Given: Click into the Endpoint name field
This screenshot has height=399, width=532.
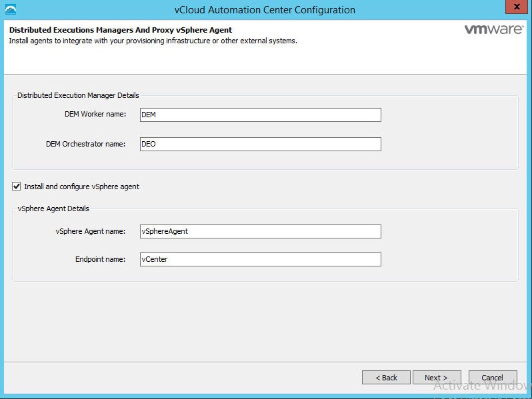Looking at the screenshot, I should tap(260, 259).
